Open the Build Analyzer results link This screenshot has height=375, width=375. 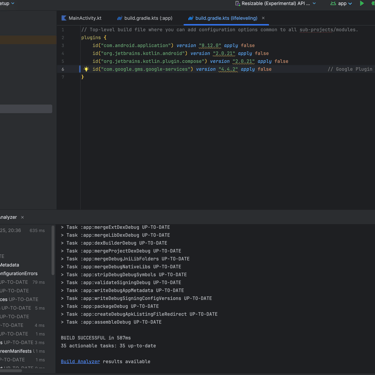point(80,362)
